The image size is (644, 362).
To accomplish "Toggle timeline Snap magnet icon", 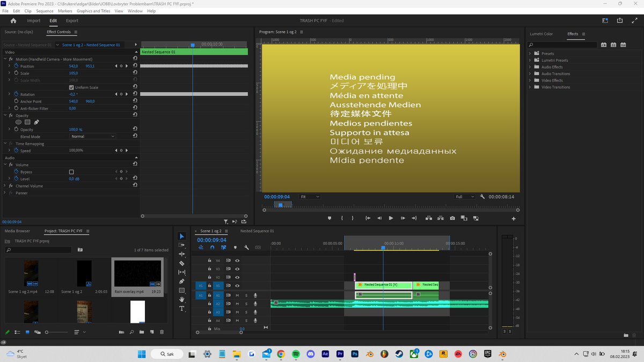I will (x=212, y=247).
